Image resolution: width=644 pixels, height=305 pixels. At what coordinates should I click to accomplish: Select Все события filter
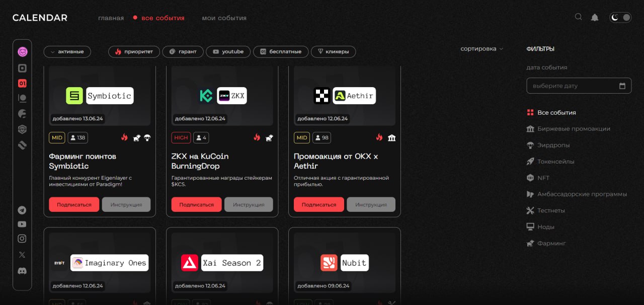[x=551, y=113]
